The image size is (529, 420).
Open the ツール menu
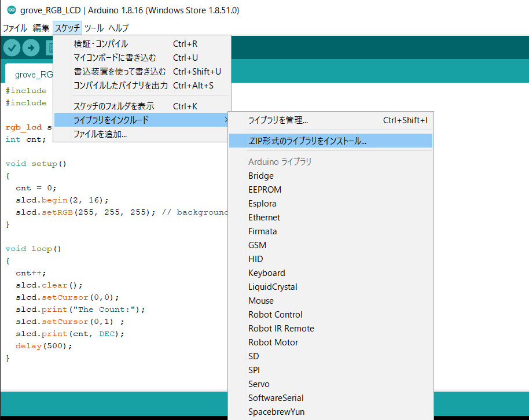[x=94, y=28]
